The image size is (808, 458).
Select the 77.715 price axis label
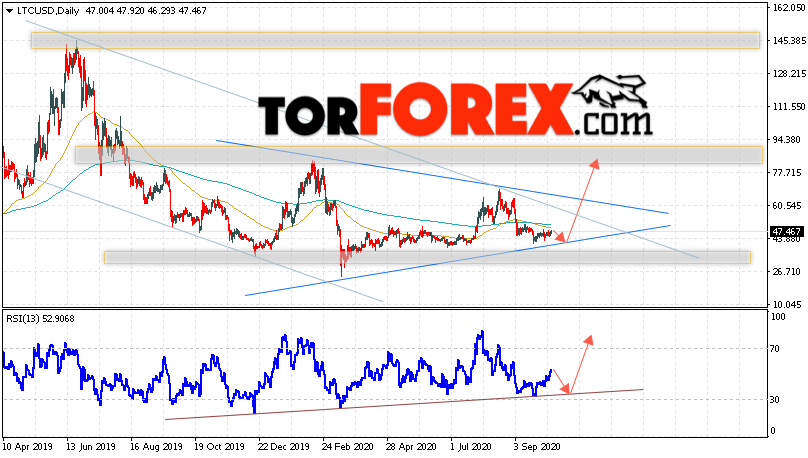pos(786,173)
